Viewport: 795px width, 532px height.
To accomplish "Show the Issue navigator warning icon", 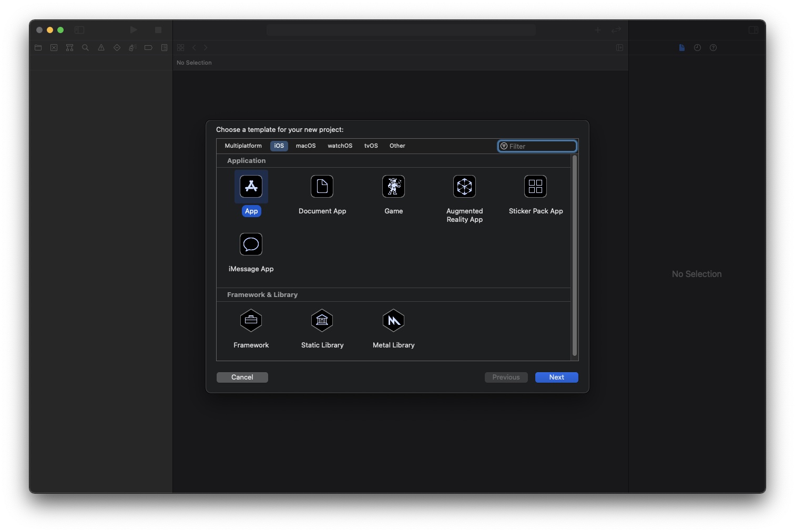I will 101,47.
